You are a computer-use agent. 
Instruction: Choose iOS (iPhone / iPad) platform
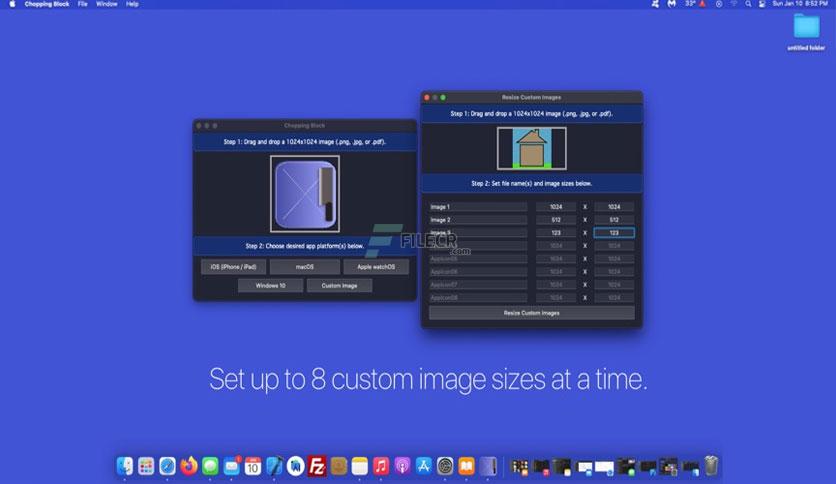point(234,267)
